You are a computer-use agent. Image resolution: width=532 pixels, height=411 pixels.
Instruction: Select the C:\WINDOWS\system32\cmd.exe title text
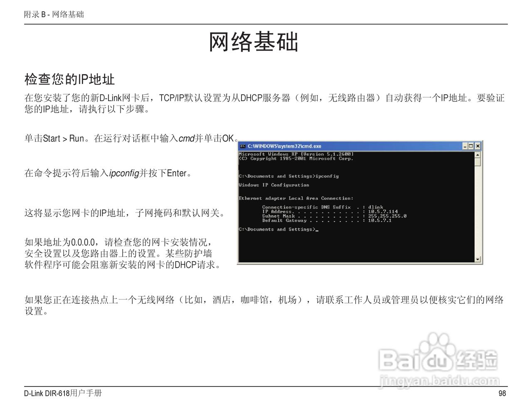point(285,146)
